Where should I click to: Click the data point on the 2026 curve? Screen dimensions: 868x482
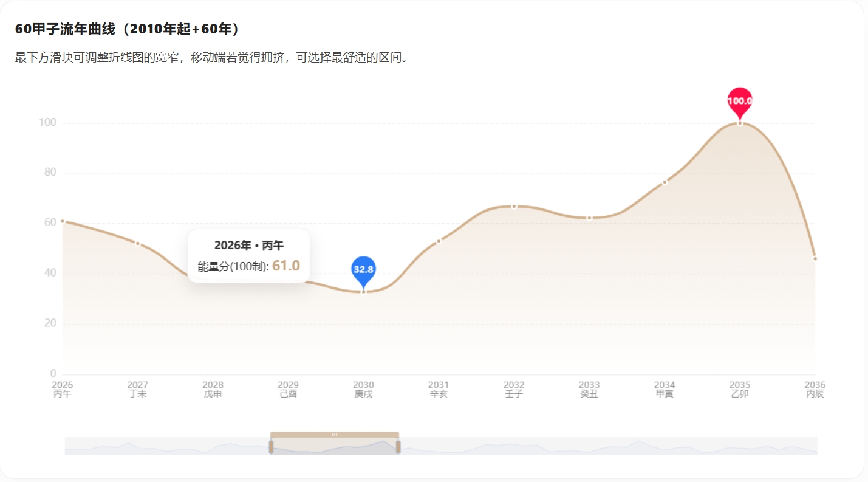point(61,221)
